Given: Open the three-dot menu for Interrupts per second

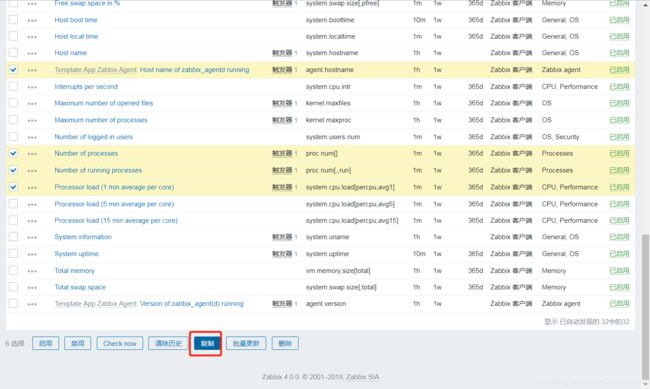Looking at the screenshot, I should (32, 87).
